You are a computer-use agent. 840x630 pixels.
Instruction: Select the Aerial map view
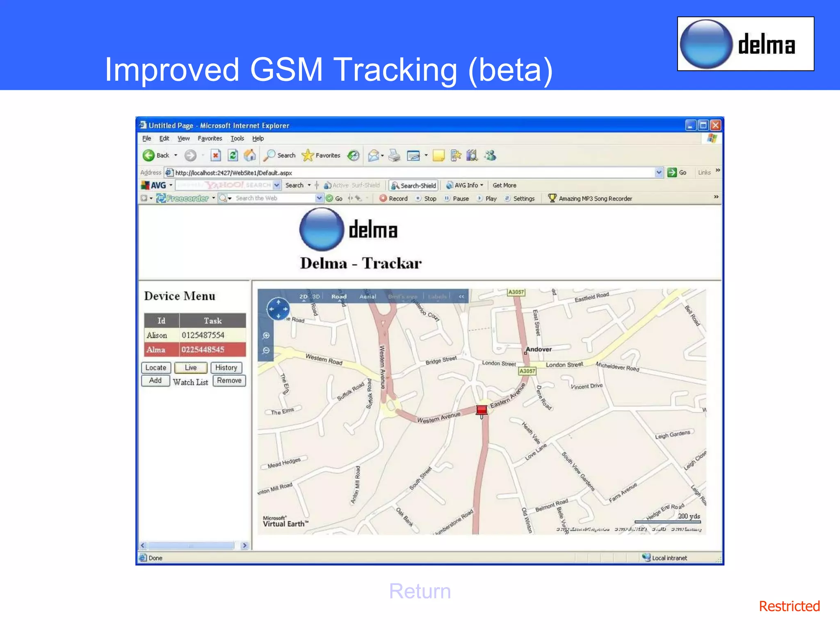click(x=368, y=296)
